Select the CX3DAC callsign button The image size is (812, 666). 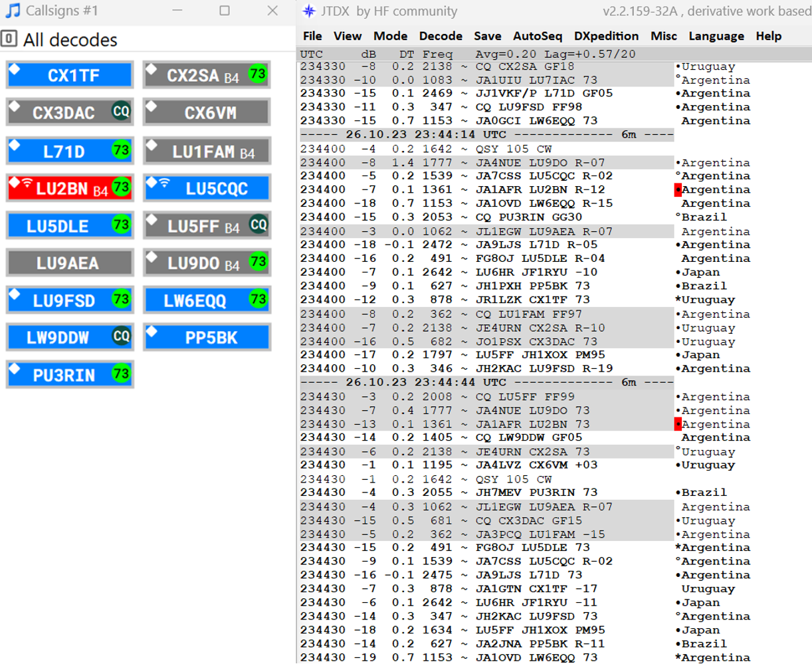[x=70, y=112]
